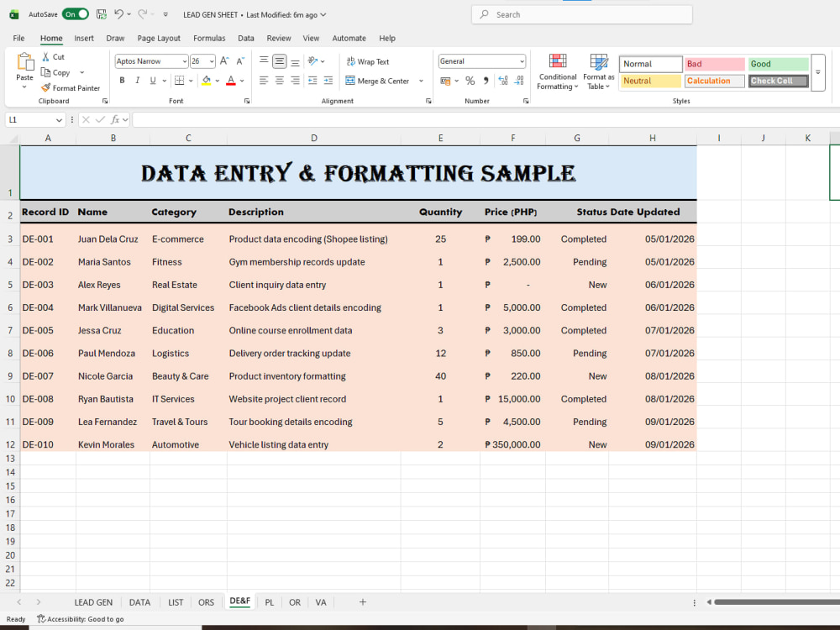Click the Undo arrow icon

119,14
